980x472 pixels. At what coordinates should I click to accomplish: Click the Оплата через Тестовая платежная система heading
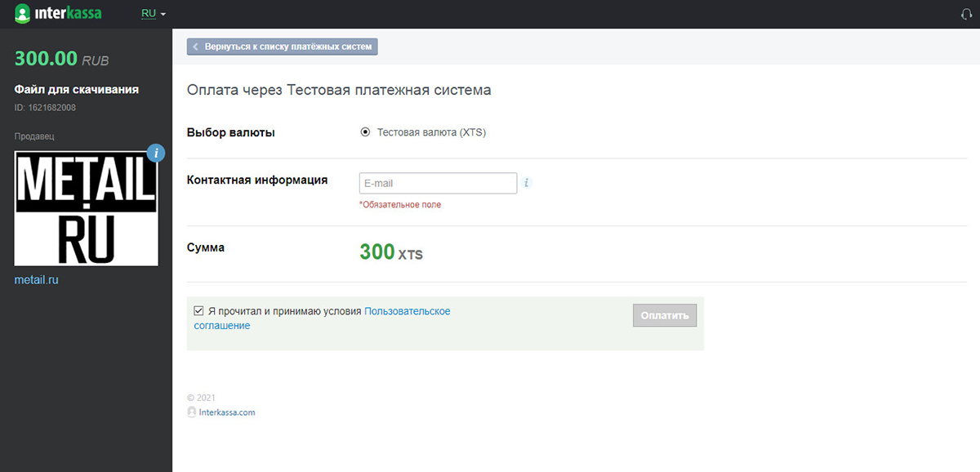(x=339, y=90)
